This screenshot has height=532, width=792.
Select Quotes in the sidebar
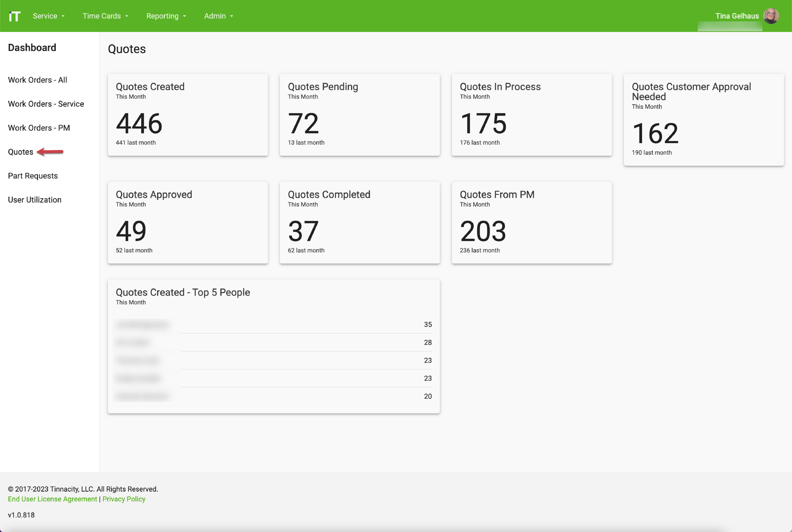[x=20, y=152]
